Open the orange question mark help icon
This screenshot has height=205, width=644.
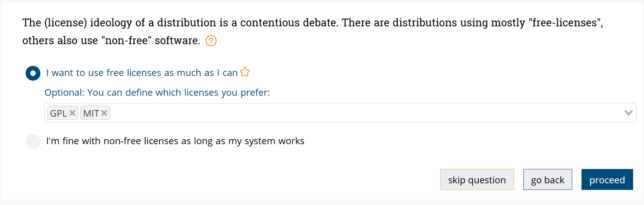tap(211, 41)
